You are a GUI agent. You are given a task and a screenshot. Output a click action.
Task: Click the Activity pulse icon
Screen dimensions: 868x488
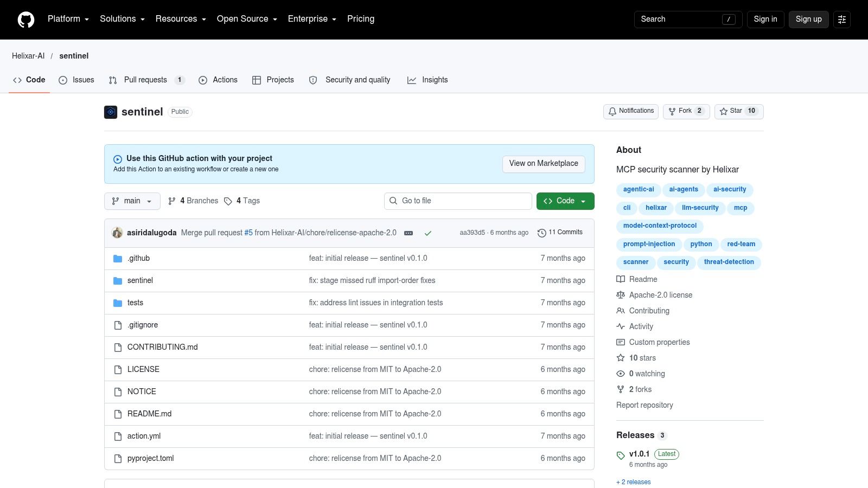click(621, 326)
